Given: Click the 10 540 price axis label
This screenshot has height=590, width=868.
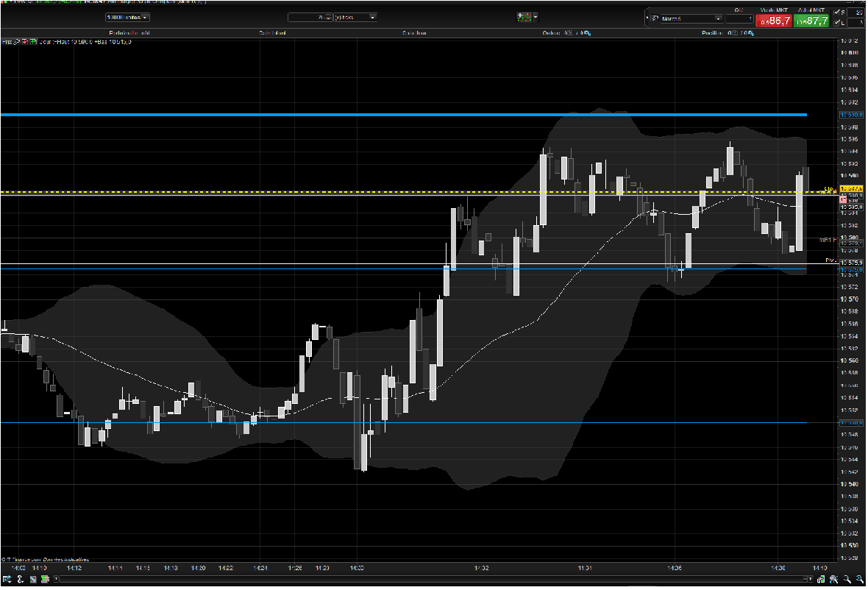Looking at the screenshot, I should point(849,484).
